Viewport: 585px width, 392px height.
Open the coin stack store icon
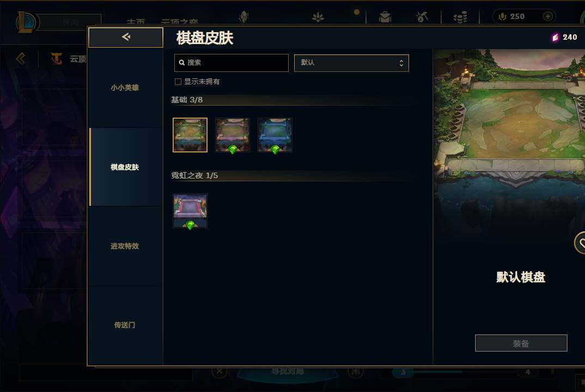460,17
